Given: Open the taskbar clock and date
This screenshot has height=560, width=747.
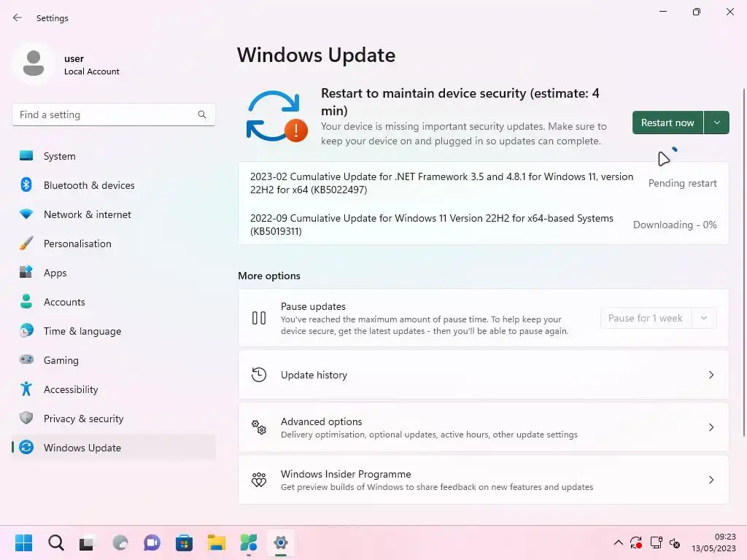Looking at the screenshot, I should point(713,542).
